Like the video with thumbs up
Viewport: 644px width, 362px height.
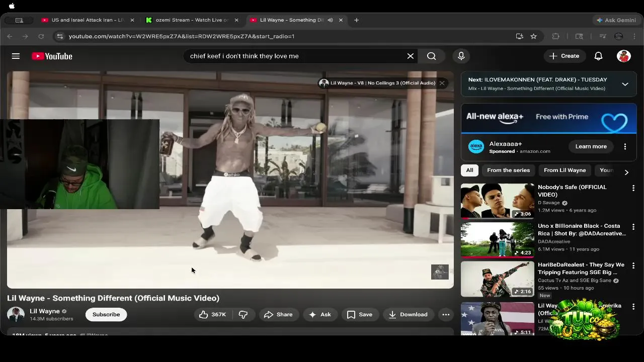coord(212,314)
